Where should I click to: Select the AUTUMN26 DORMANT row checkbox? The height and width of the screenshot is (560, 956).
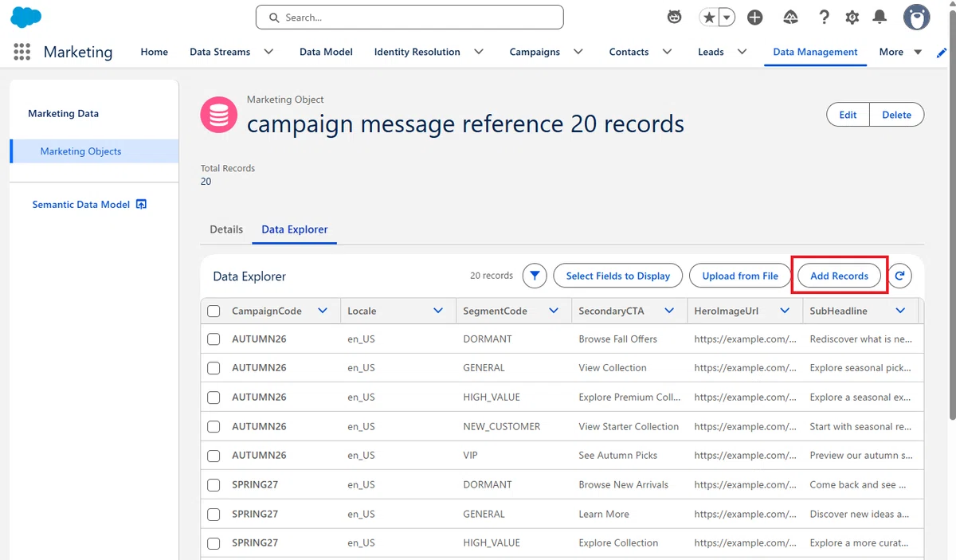point(214,339)
